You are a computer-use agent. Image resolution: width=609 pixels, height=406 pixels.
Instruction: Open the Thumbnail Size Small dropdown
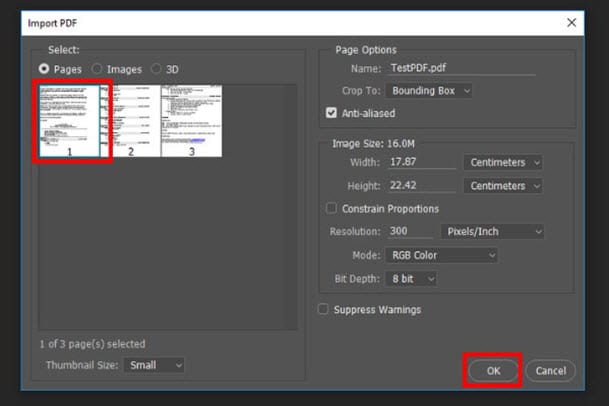tap(154, 365)
